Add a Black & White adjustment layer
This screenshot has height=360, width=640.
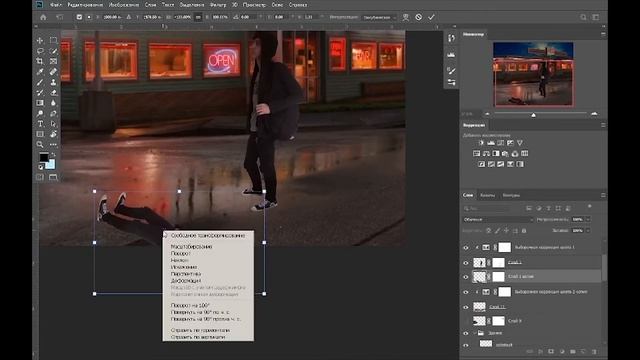click(496, 153)
